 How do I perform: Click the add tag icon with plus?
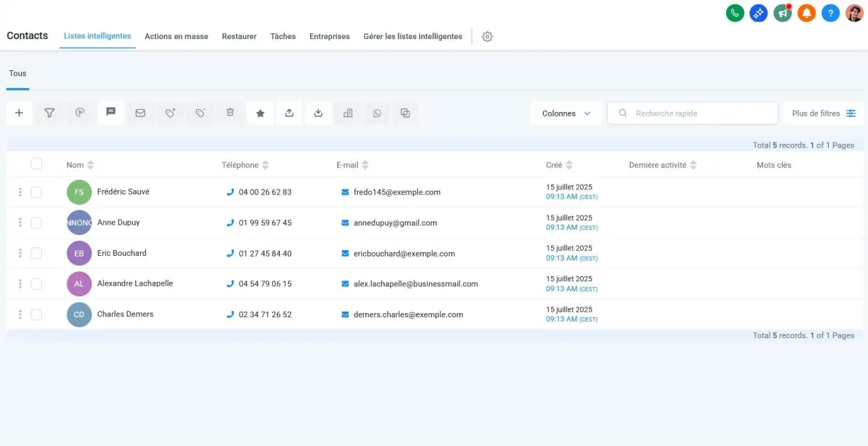[x=170, y=113]
